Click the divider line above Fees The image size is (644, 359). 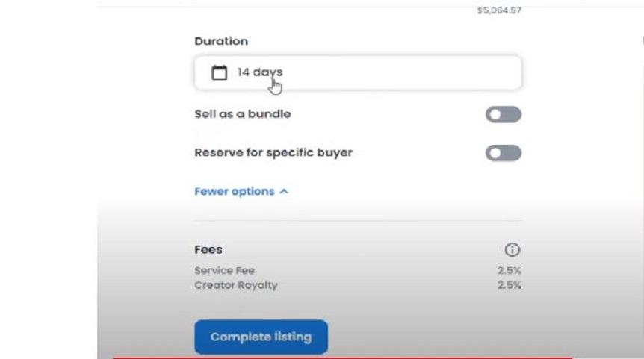358,221
